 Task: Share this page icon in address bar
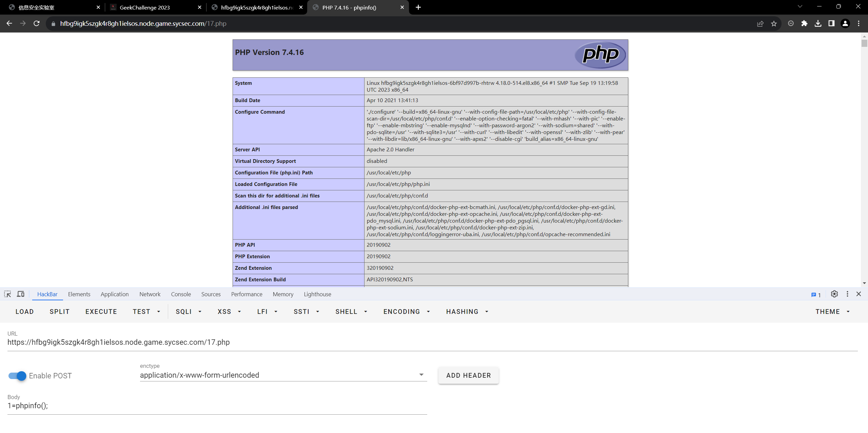pos(760,23)
